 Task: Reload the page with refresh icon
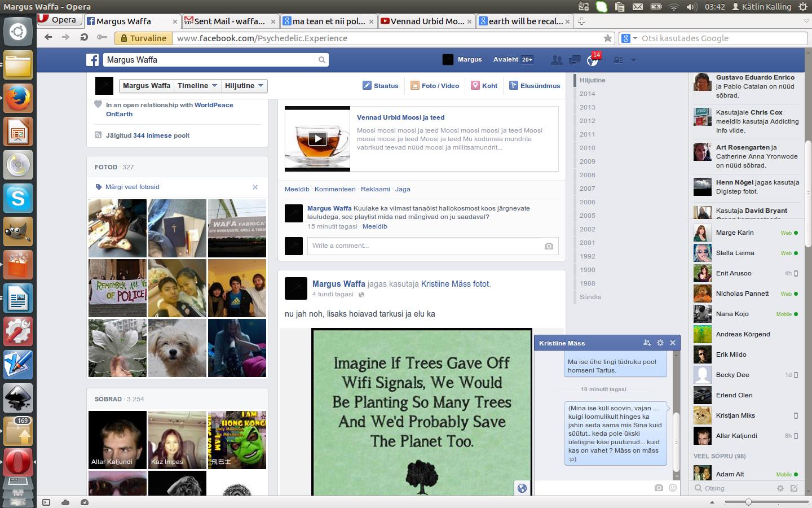84,37
